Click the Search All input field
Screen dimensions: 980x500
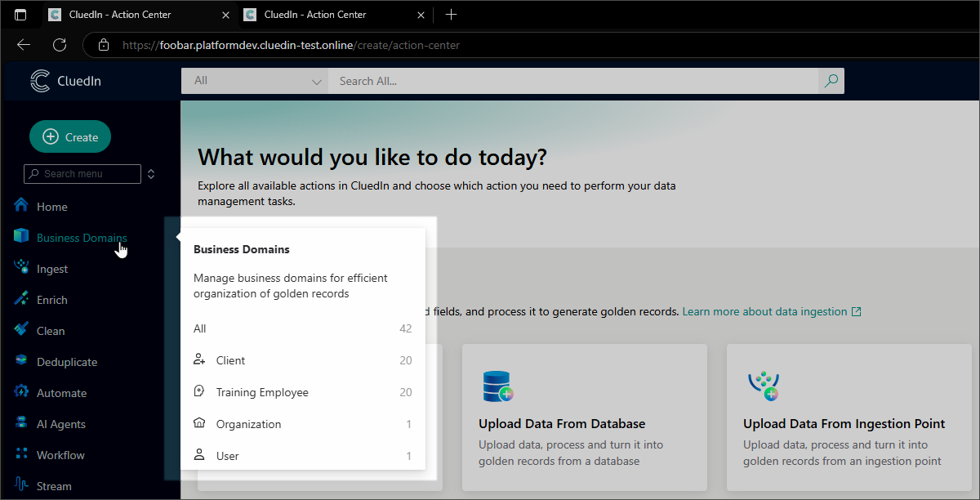coord(572,81)
